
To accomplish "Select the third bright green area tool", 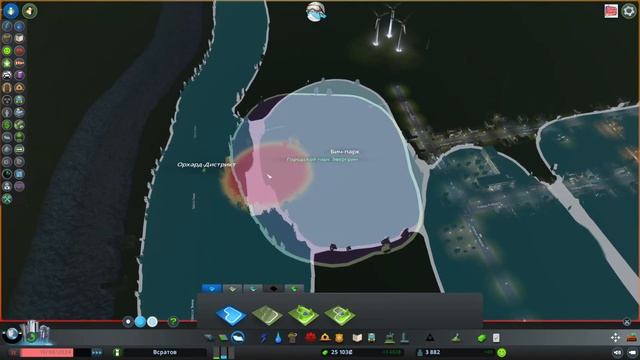I will point(303,315).
